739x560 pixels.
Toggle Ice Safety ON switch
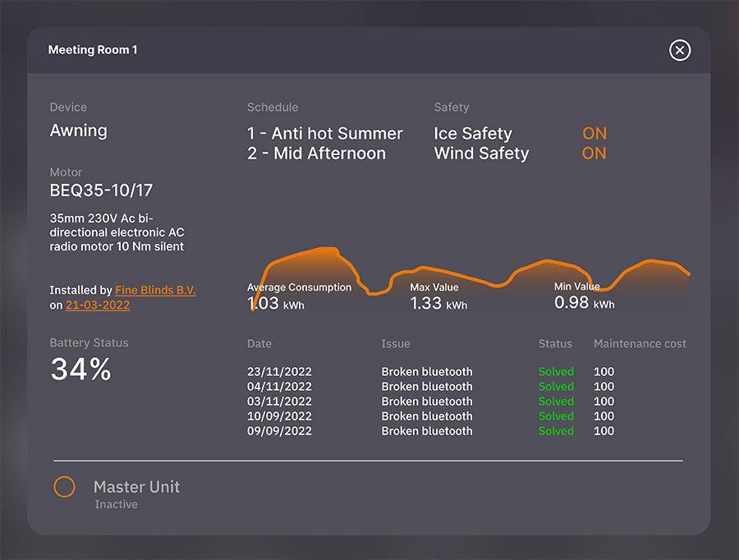click(594, 133)
